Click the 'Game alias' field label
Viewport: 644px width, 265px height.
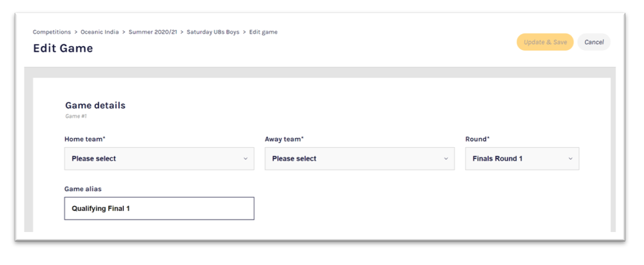coord(83,189)
